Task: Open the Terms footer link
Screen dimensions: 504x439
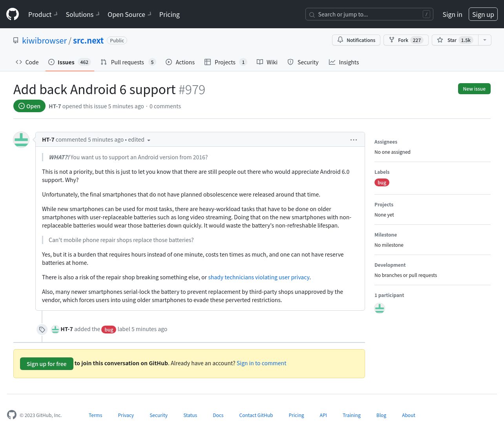Action: pyautogui.click(x=95, y=415)
